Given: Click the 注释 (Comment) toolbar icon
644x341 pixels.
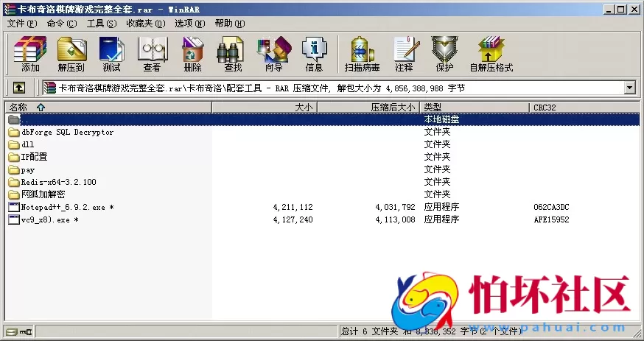Looking at the screenshot, I should click(406, 49).
